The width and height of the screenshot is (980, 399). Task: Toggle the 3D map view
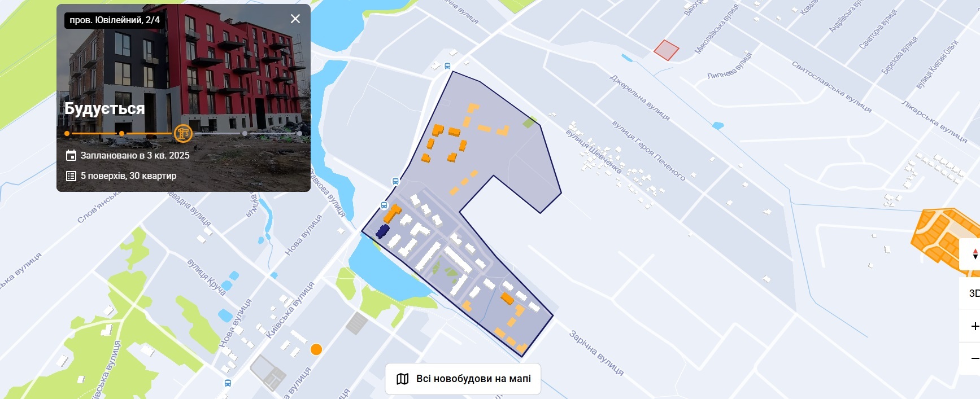974,293
